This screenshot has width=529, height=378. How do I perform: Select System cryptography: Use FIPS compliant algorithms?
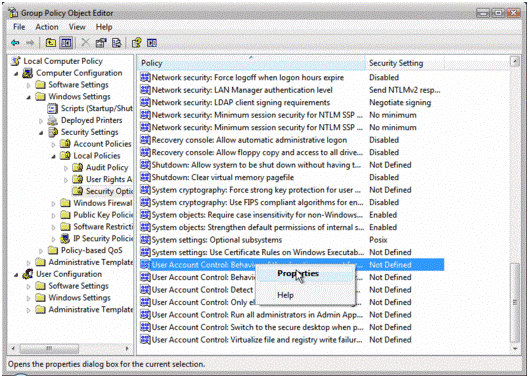257,202
